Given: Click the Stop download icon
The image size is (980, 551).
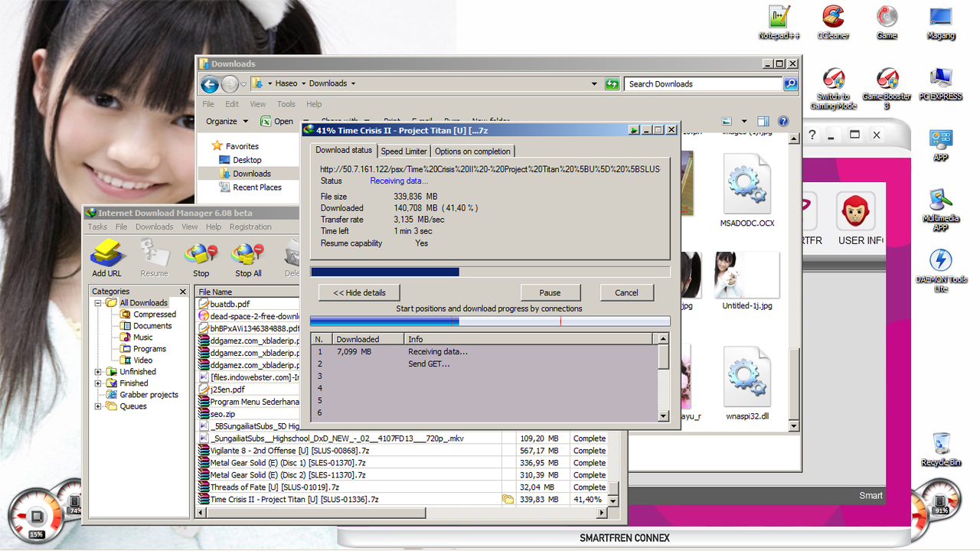Looking at the screenshot, I should pyautogui.click(x=201, y=256).
